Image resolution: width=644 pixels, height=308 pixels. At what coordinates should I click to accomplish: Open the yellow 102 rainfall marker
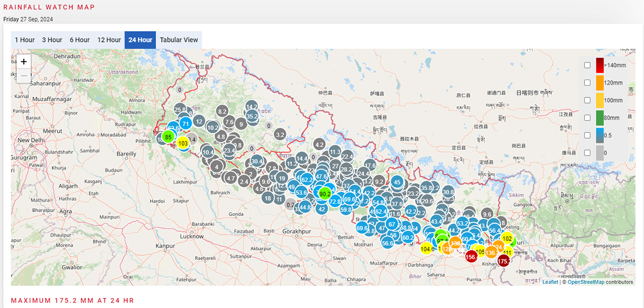click(507, 238)
